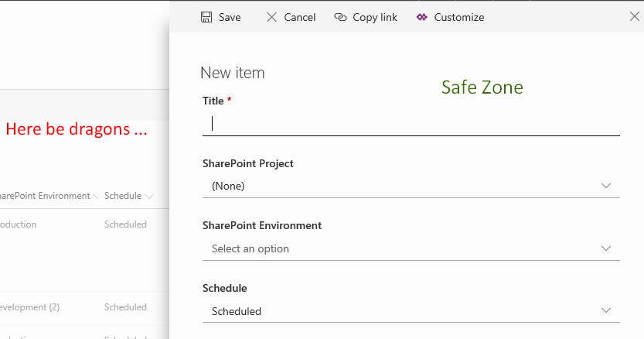The width and height of the screenshot is (644, 339).
Task: Open the Schedule column header chevron menu
Action: [x=148, y=197]
